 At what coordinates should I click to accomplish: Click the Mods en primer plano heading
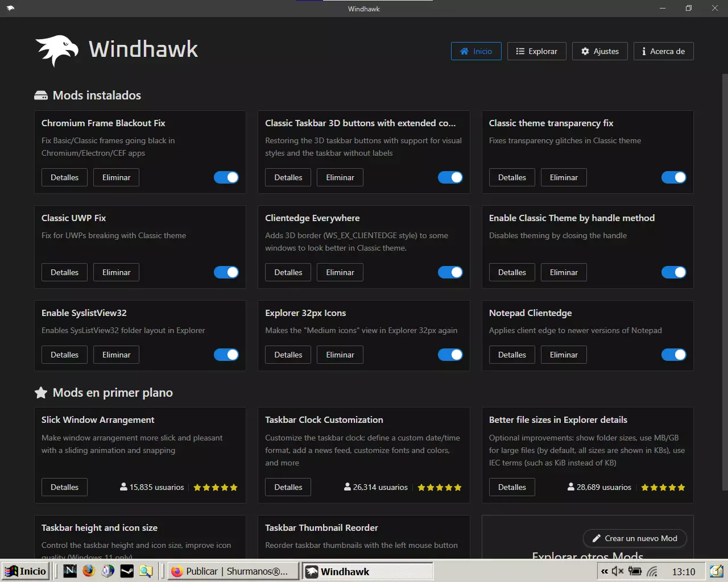(113, 393)
